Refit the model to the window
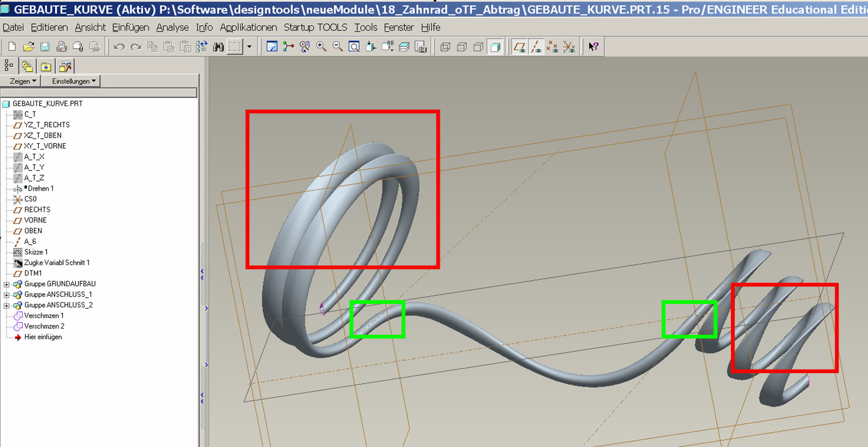The height and width of the screenshot is (447, 868). coord(354,47)
